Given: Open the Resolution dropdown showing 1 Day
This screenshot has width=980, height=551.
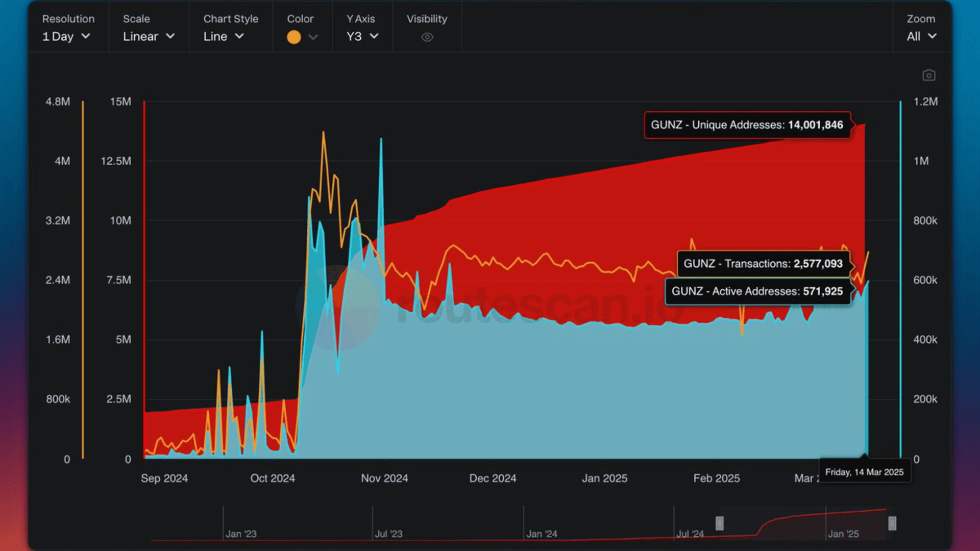Looking at the screenshot, I should (x=67, y=36).
